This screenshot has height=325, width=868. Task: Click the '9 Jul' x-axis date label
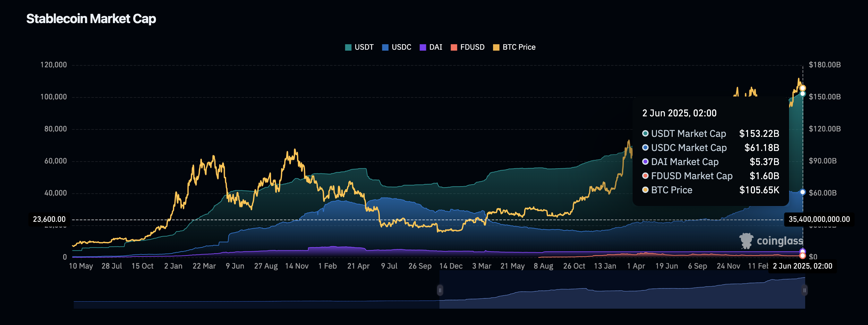point(389,266)
